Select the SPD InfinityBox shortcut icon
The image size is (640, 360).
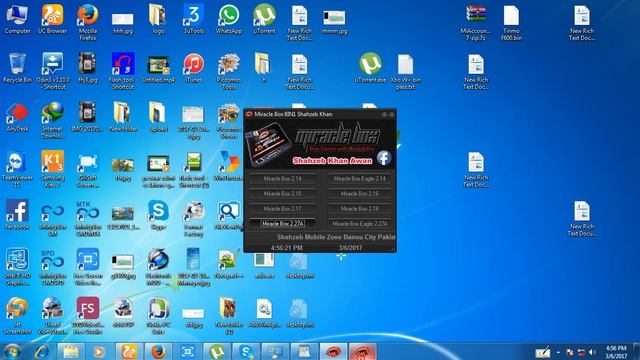point(53,267)
